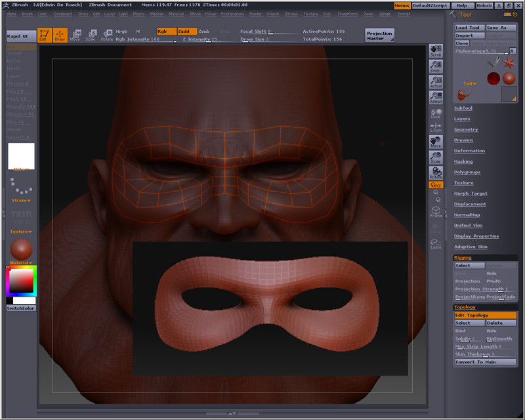The image size is (525, 420).
Task: Enable the Zsub sculpt mode
Action: (204, 31)
